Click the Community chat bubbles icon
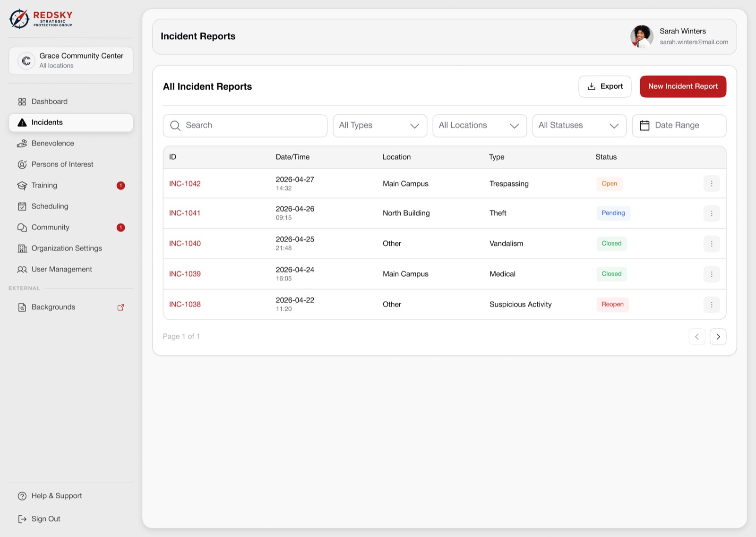This screenshot has height=537, width=756. [x=22, y=228]
